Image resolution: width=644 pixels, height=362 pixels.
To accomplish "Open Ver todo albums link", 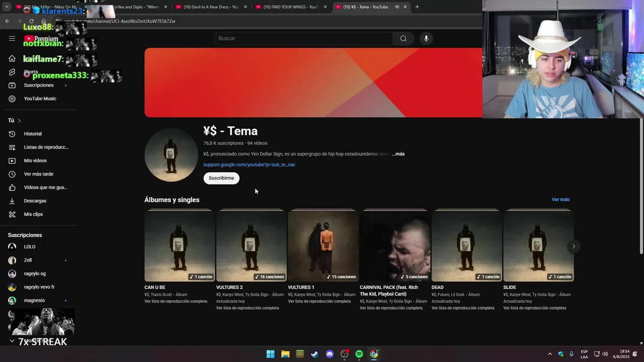I will pyautogui.click(x=560, y=200).
